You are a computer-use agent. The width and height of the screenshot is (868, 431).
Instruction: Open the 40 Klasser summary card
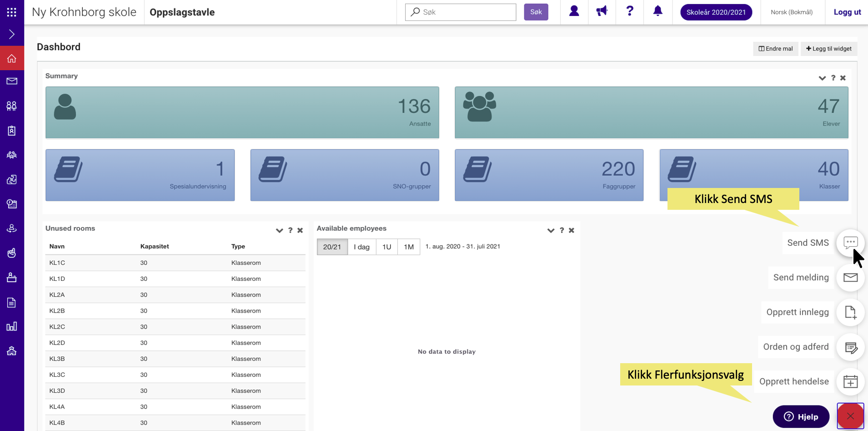point(754,175)
